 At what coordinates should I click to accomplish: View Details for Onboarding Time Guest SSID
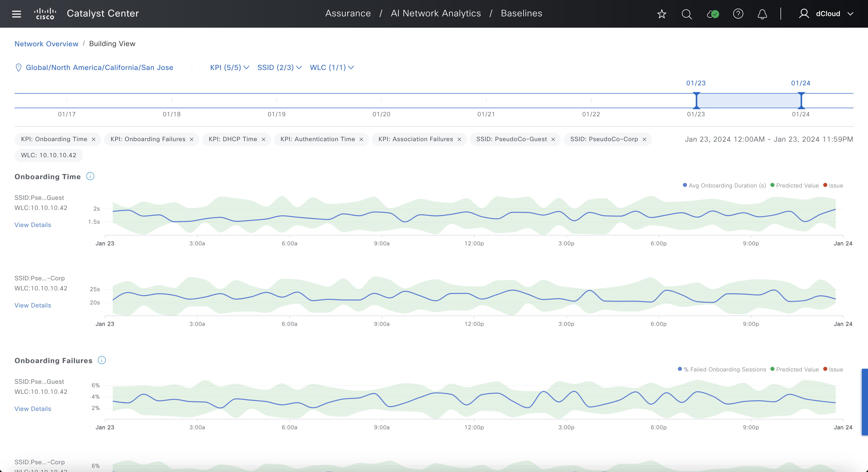pos(33,225)
